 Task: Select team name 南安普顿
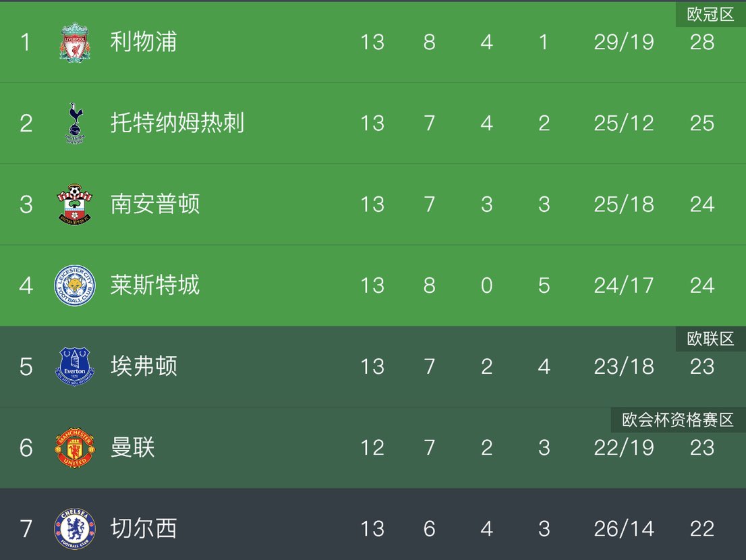pyautogui.click(x=155, y=204)
